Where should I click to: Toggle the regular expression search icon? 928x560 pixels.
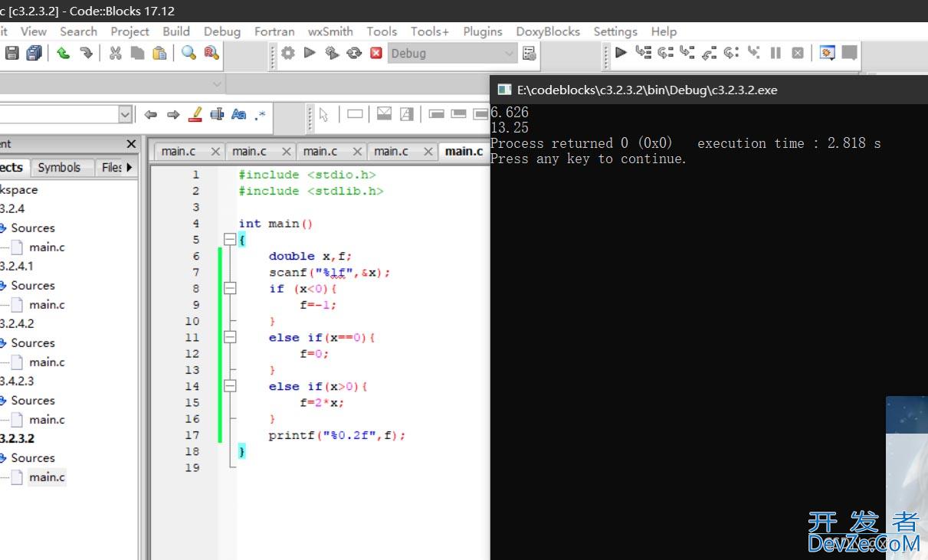(261, 114)
